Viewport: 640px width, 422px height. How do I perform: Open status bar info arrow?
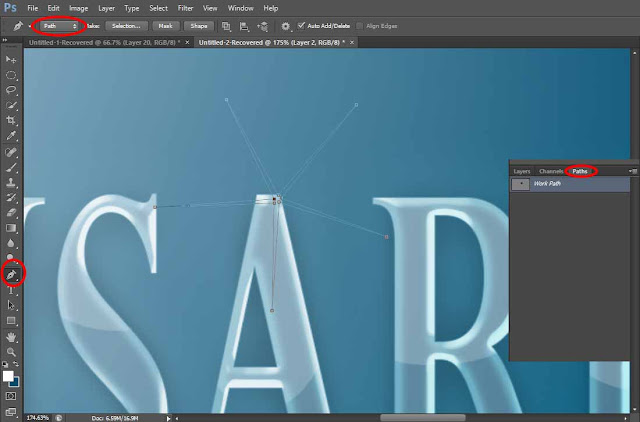168,418
